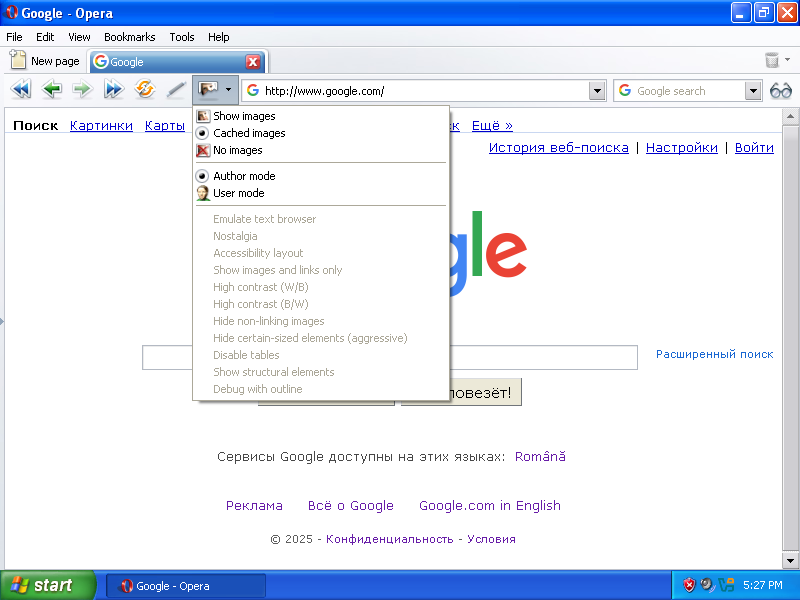Click Disable tables menu entry
This screenshot has height=600, width=800.
(321, 355)
